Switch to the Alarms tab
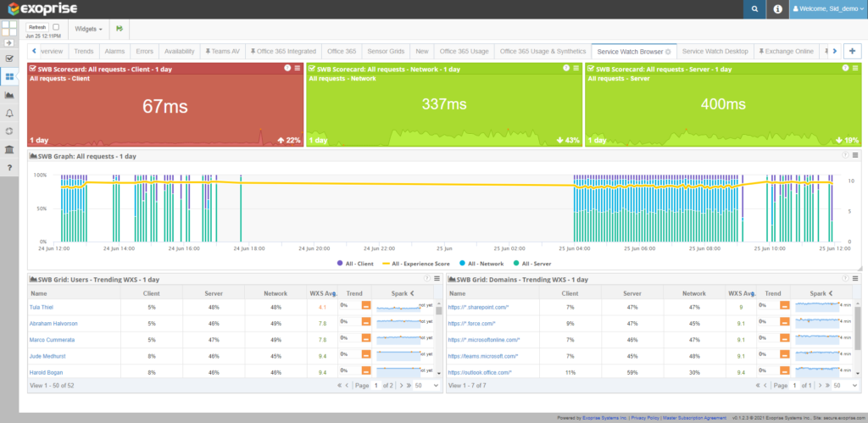 click(x=114, y=52)
